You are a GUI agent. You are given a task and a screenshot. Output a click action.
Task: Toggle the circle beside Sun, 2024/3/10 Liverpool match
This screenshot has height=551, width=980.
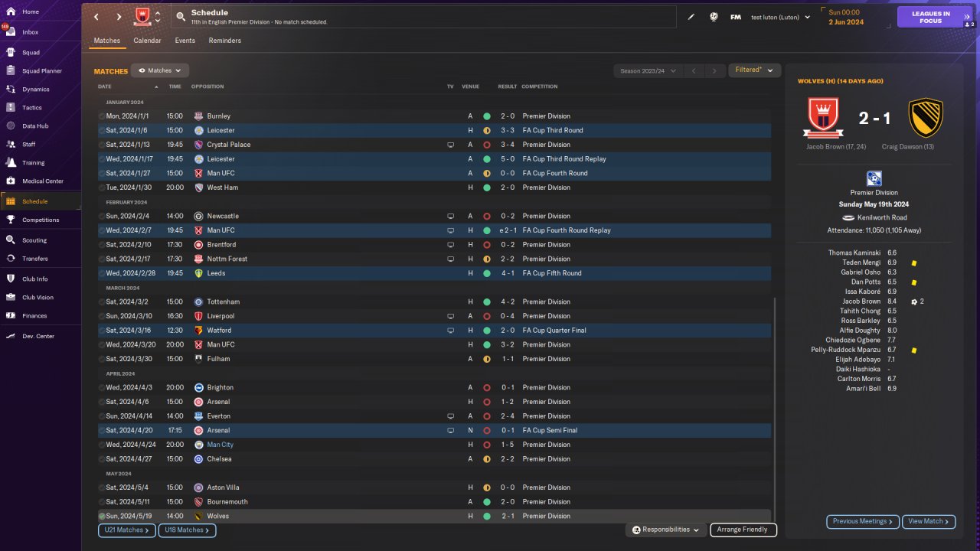tap(102, 316)
